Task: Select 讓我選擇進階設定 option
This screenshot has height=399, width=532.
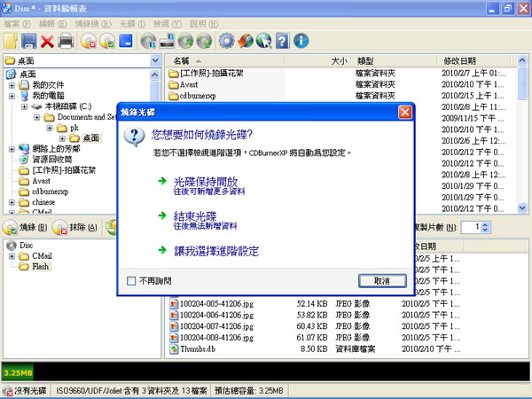Action: pos(216,251)
